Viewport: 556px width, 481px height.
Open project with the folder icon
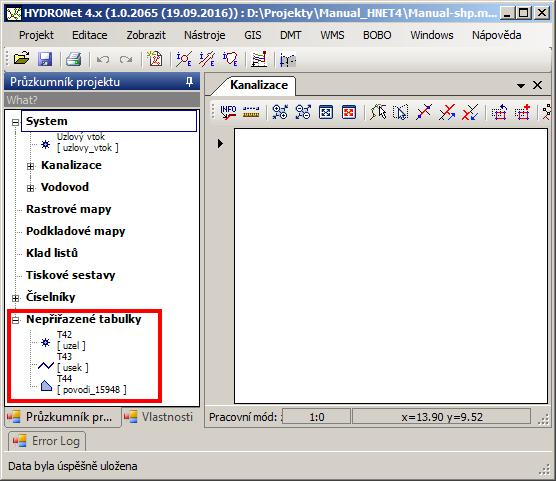tap(21, 59)
